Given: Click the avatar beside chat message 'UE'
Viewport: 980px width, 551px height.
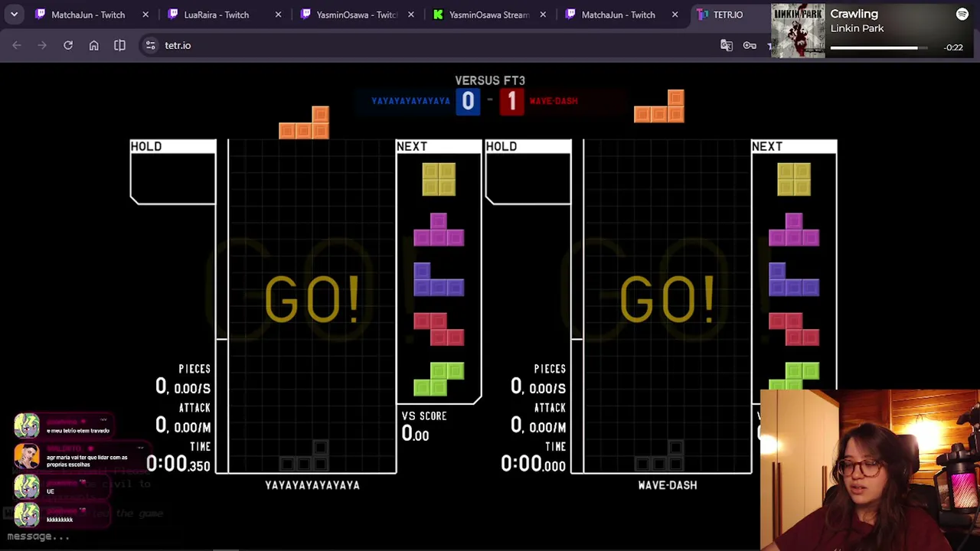Looking at the screenshot, I should click(x=27, y=487).
